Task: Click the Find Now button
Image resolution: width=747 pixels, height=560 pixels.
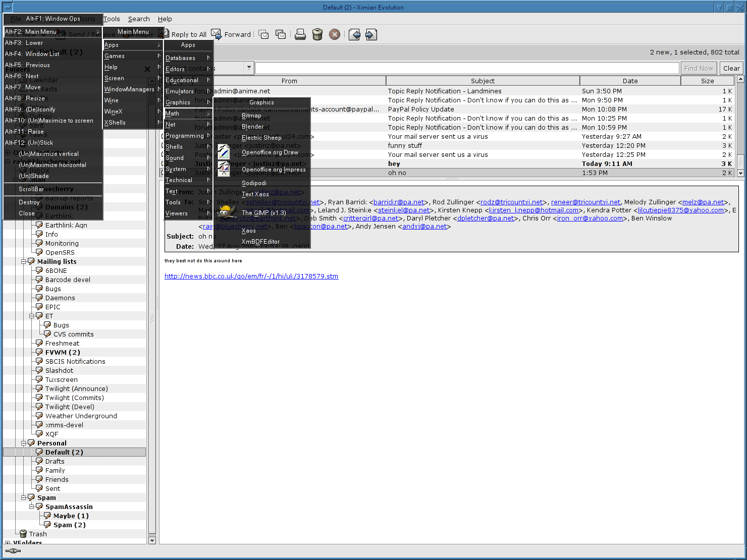Action: click(699, 68)
